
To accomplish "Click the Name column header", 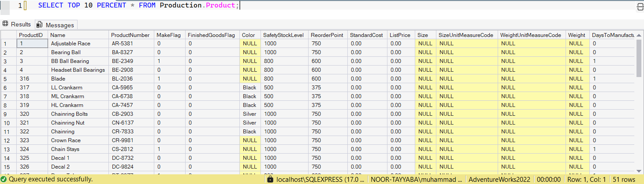I will (x=78, y=35).
